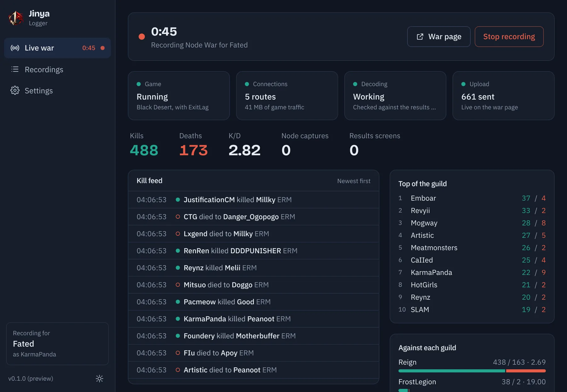Click the Recordings list icon
The height and width of the screenshot is (392, 567).
pyautogui.click(x=15, y=69)
